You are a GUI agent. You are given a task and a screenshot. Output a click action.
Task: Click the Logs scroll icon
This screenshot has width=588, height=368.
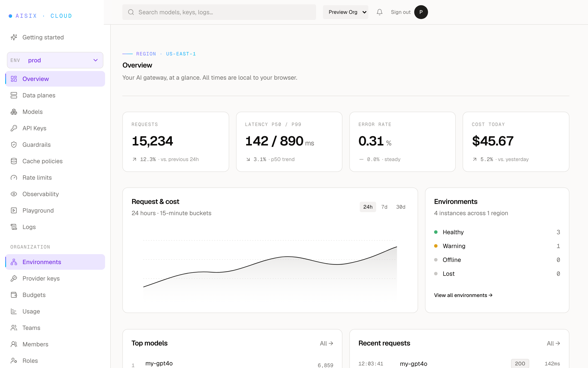14,227
